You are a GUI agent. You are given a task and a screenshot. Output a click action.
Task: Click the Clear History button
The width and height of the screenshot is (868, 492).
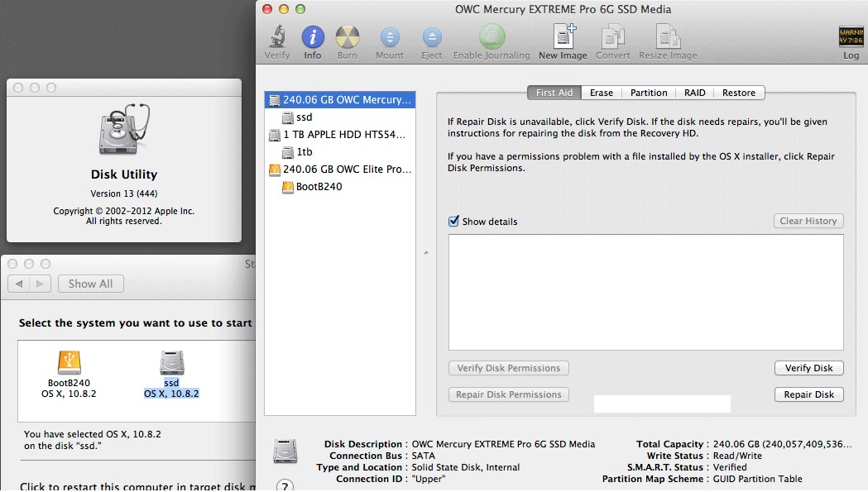pyautogui.click(x=808, y=221)
